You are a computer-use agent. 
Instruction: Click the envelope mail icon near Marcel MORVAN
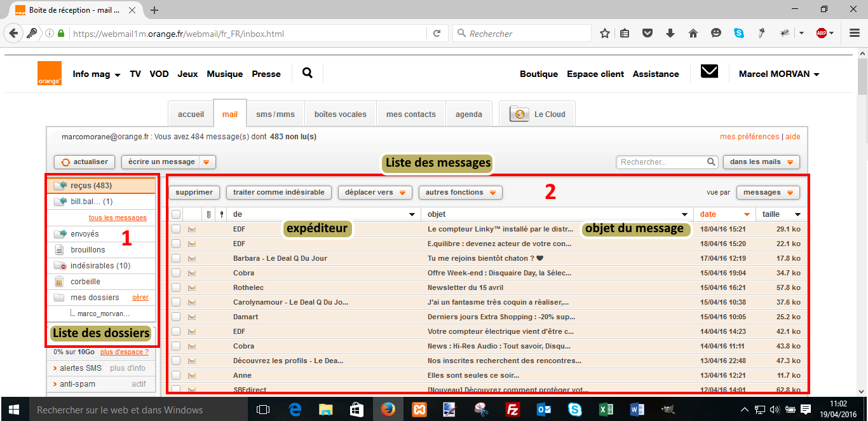pyautogui.click(x=709, y=72)
